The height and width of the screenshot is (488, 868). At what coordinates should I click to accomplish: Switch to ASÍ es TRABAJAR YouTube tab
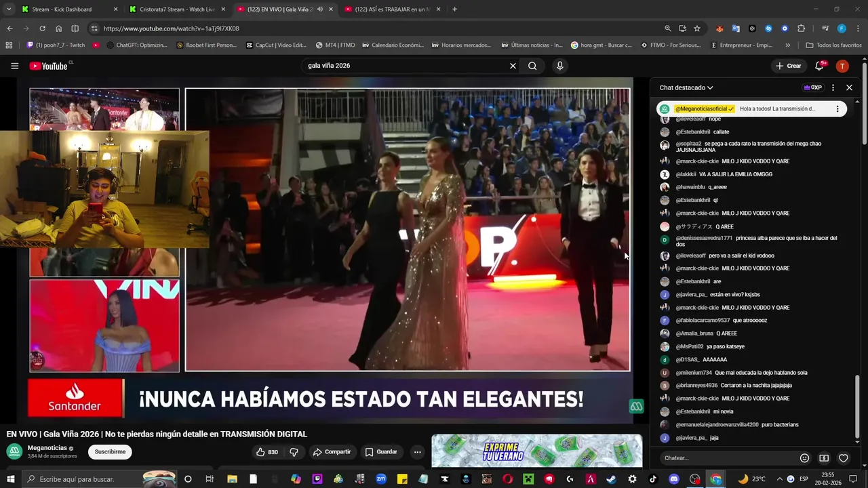click(x=392, y=9)
